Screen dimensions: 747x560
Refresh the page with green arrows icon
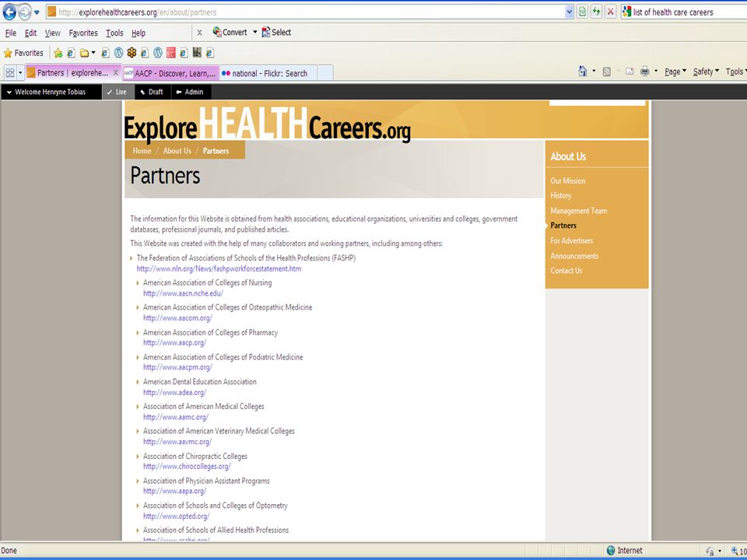click(x=596, y=12)
